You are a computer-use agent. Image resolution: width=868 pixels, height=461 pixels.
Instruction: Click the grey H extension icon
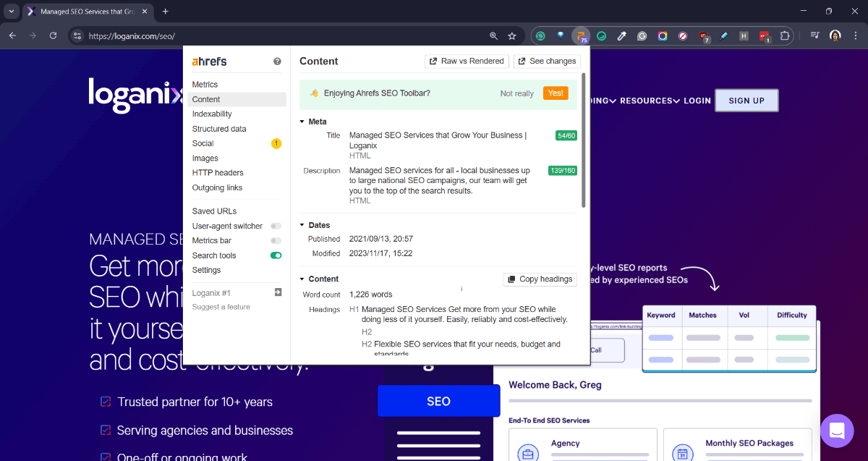click(x=744, y=35)
